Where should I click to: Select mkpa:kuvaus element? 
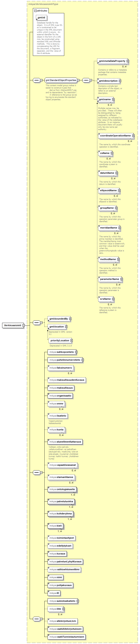point(57,553)
